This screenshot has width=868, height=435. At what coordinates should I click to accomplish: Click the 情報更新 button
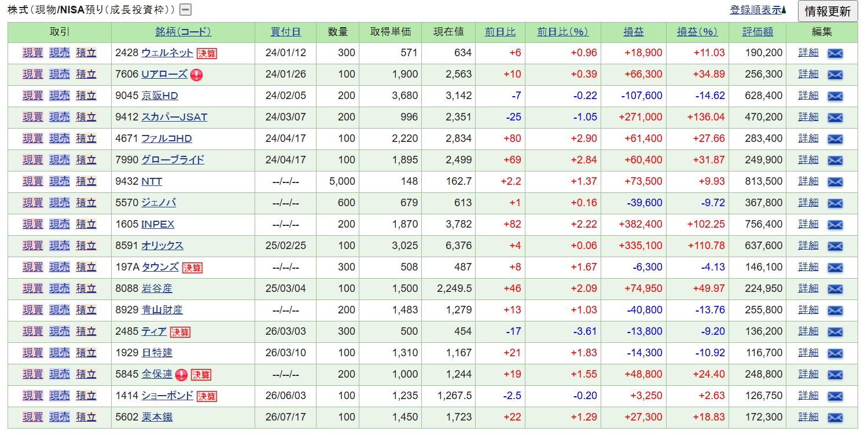click(x=827, y=11)
